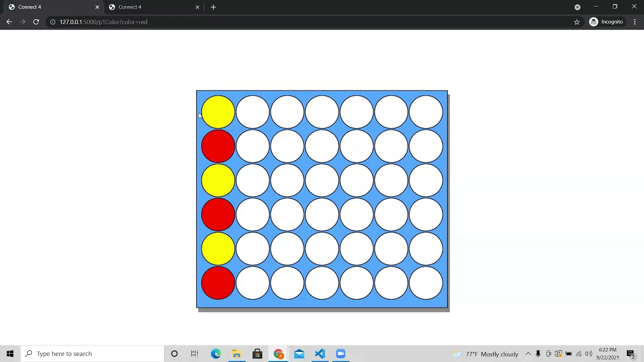The width and height of the screenshot is (644, 362).
Task: Close the second Connect 4 tab
Action: (x=197, y=7)
